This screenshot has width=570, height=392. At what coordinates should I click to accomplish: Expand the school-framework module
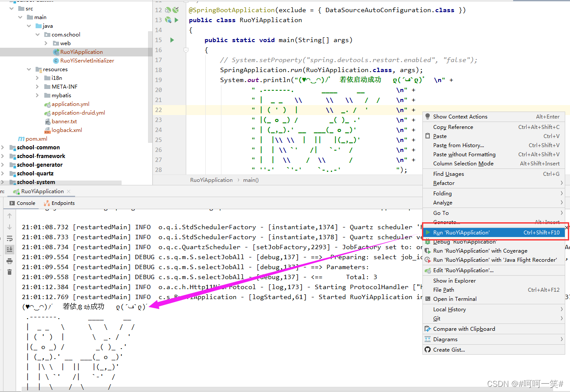tap(3, 156)
